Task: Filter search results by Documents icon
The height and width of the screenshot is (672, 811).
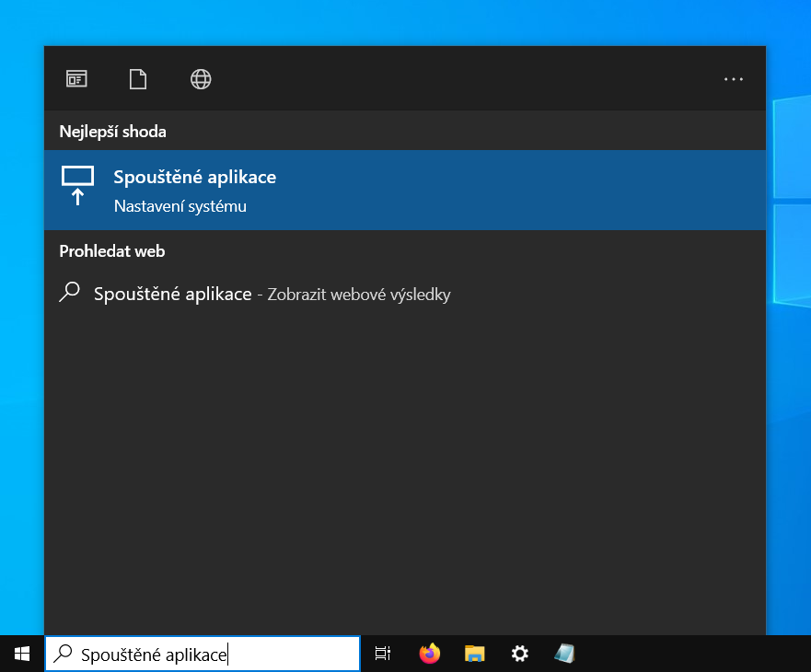Action: point(138,79)
